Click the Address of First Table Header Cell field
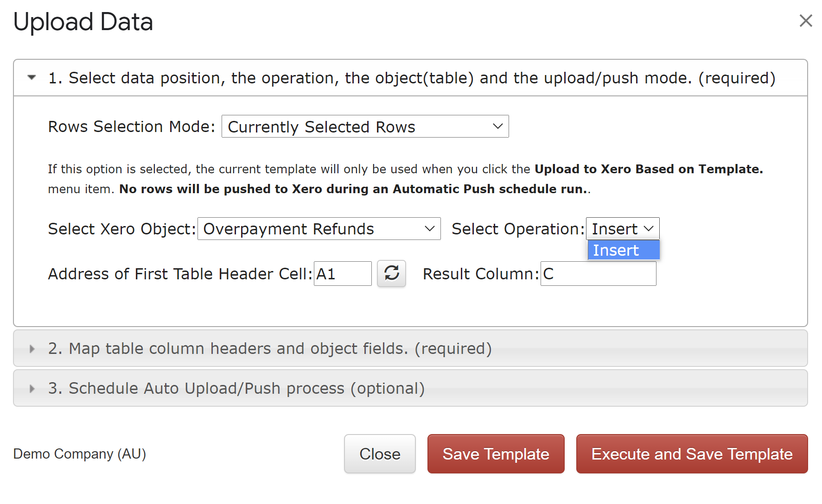The width and height of the screenshot is (822, 504). click(x=342, y=274)
